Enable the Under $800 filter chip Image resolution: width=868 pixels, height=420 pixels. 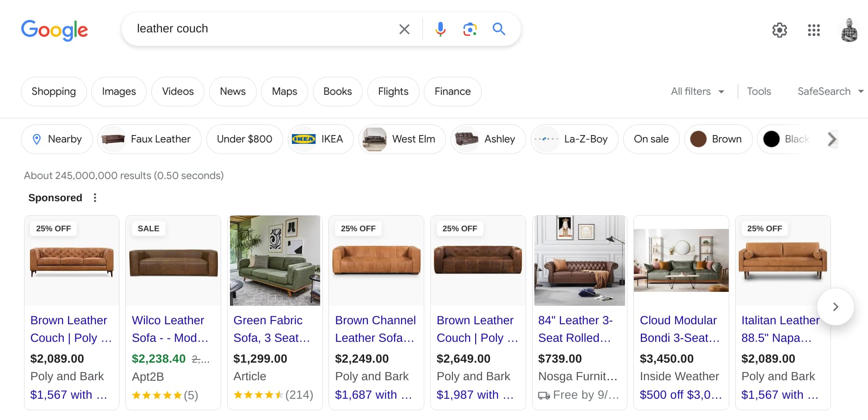[x=244, y=139]
